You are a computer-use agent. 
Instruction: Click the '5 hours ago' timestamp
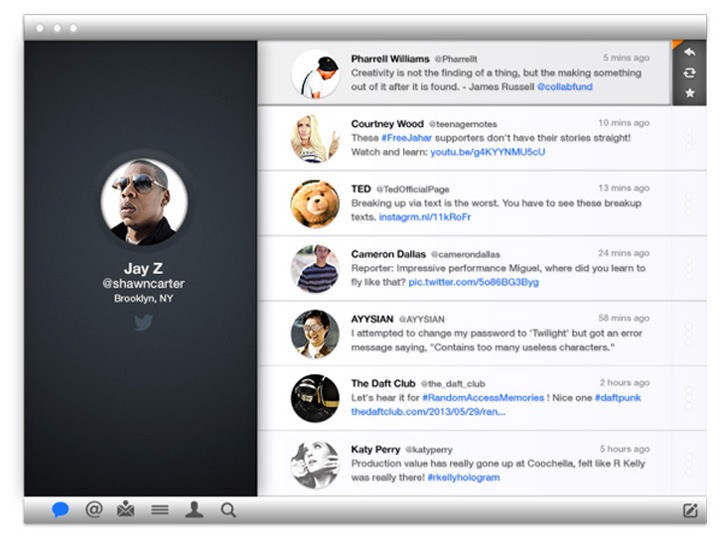[x=624, y=449]
